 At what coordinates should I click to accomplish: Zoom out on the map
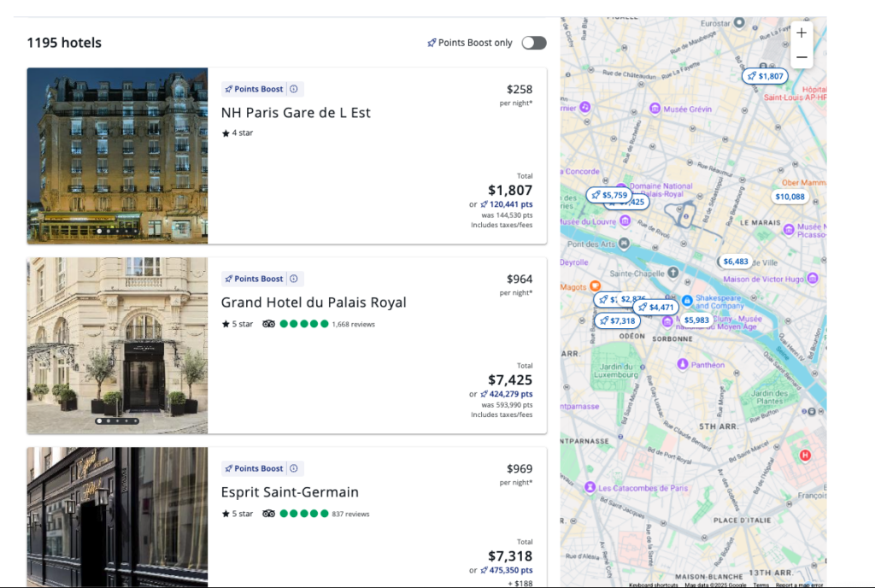click(x=801, y=57)
